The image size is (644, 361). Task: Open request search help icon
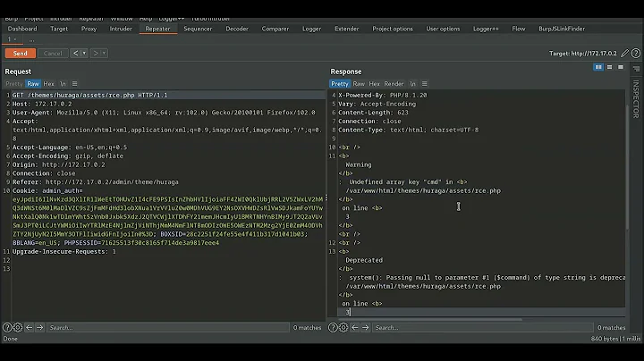(7, 327)
